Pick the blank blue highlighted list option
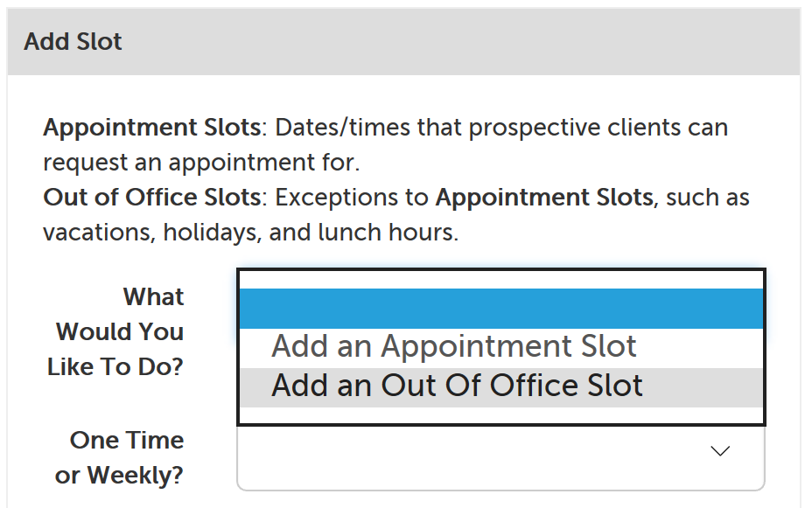The image size is (812, 508). pyautogui.click(x=501, y=309)
